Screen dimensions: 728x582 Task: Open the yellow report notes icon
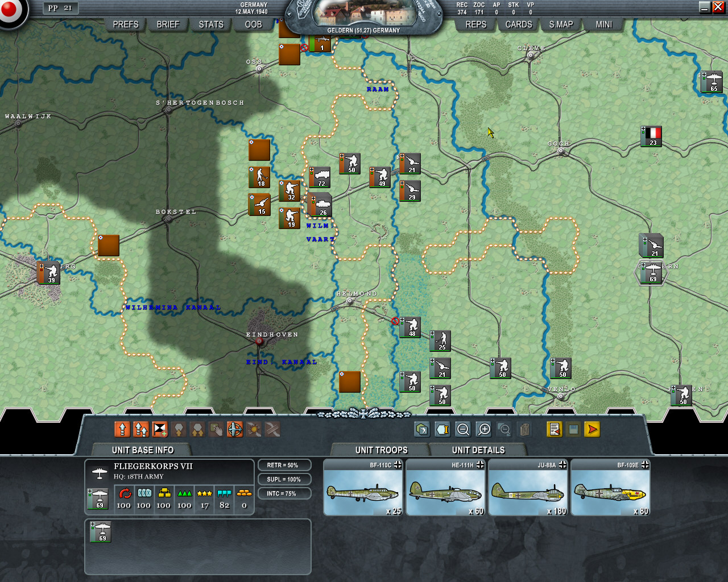coord(555,429)
